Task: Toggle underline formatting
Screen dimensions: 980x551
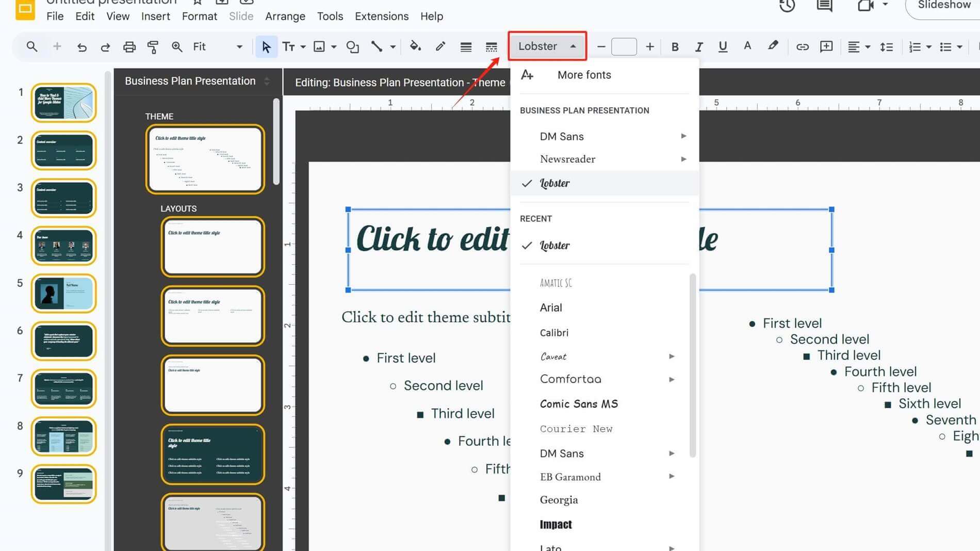Action: 723,47
